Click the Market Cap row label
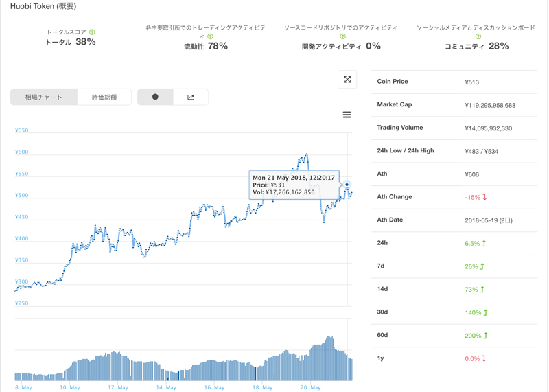Screen dimensions: 549x392 [395, 104]
